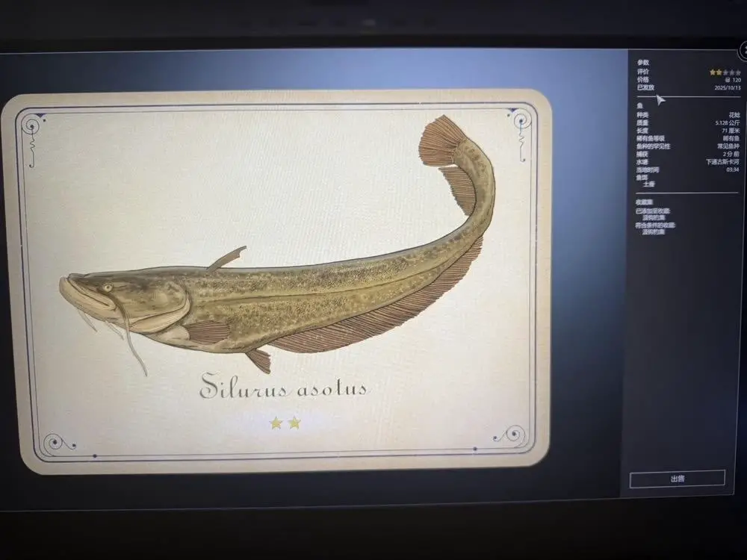Click the 花鲶 species value
The height and width of the screenshot is (560, 747).
(x=733, y=115)
